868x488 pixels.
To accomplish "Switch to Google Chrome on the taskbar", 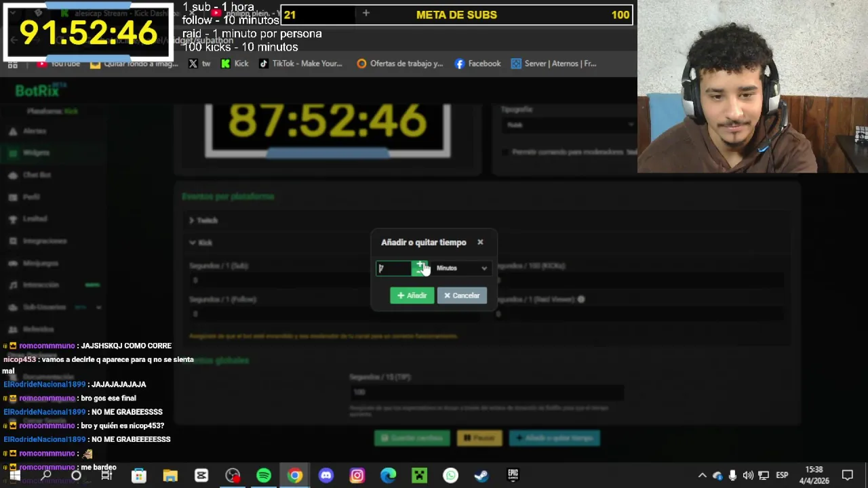I will [295, 476].
